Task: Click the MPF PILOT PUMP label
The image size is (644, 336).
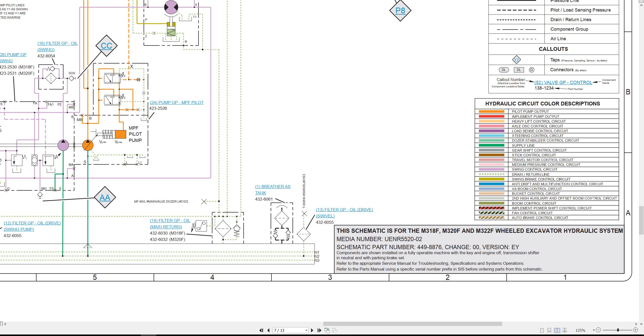Action: click(x=135, y=134)
